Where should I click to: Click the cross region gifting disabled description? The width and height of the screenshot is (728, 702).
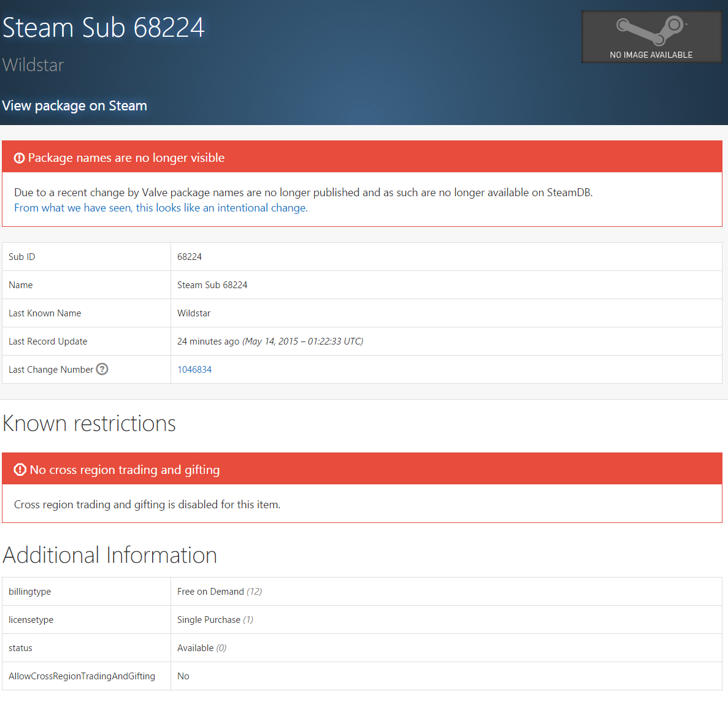pos(147,505)
